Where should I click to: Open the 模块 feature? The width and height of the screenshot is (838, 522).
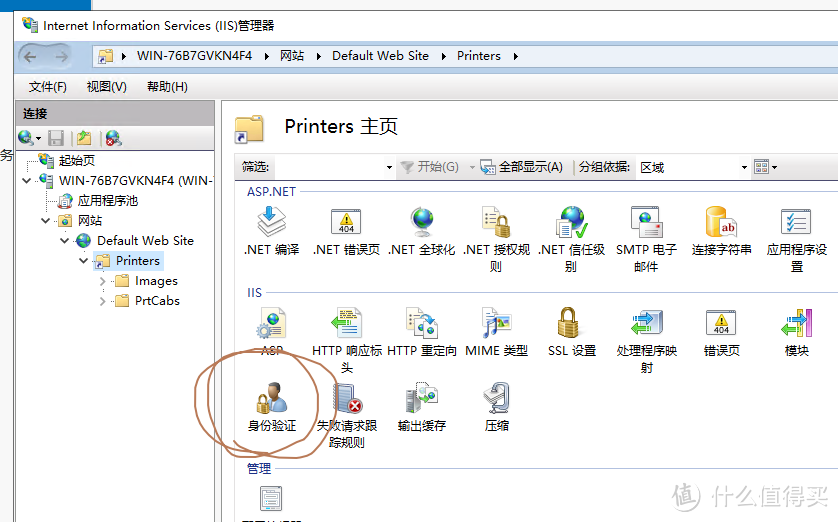tap(796, 332)
